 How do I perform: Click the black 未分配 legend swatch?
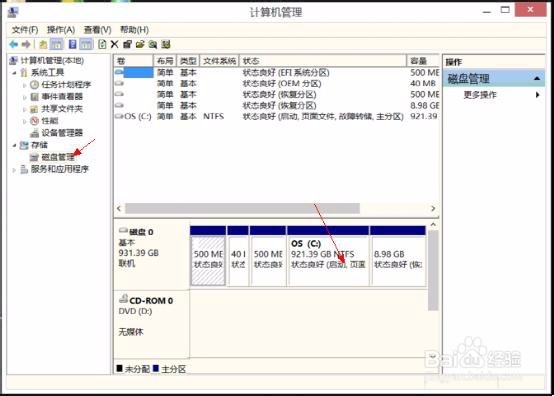point(119,369)
